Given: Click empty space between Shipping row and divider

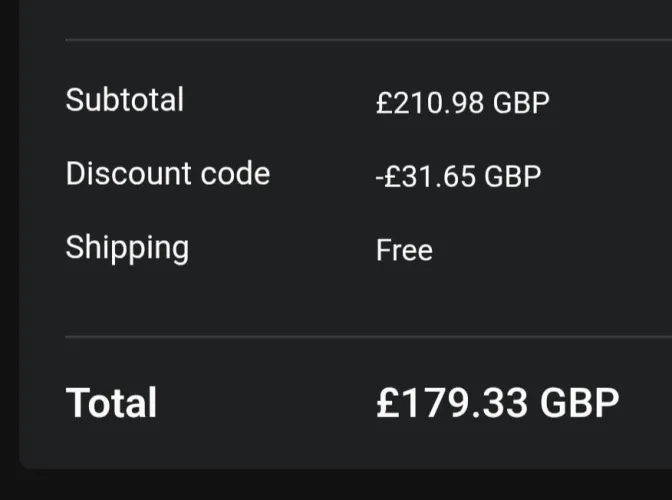Looking at the screenshot, I should 300,300.
